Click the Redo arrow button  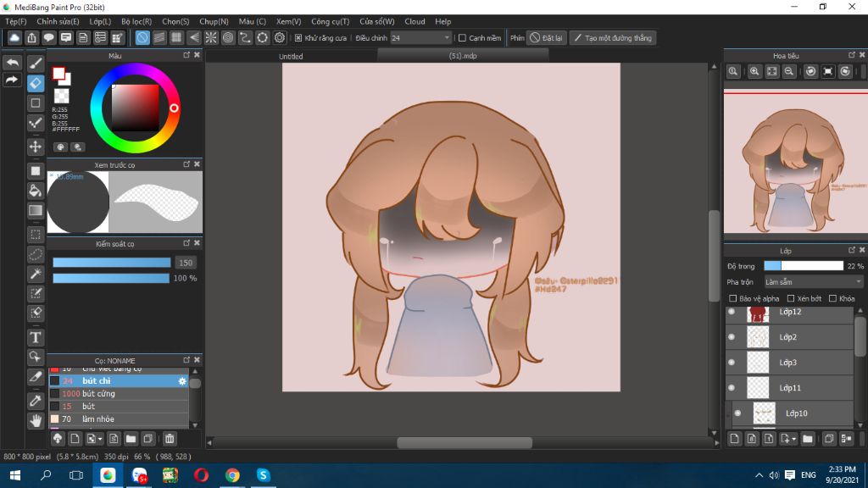coord(12,80)
